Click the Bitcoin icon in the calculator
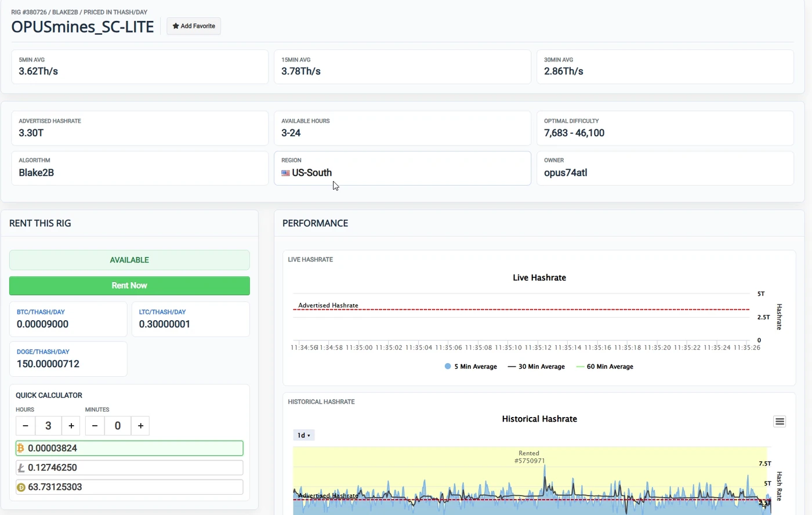Viewport: 812px width, 515px height. pyautogui.click(x=21, y=448)
